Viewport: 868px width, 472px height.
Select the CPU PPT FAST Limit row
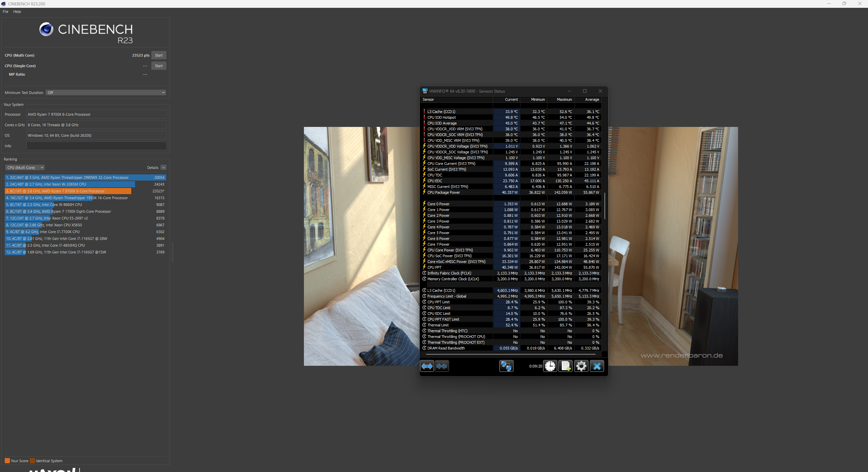tap(511, 319)
